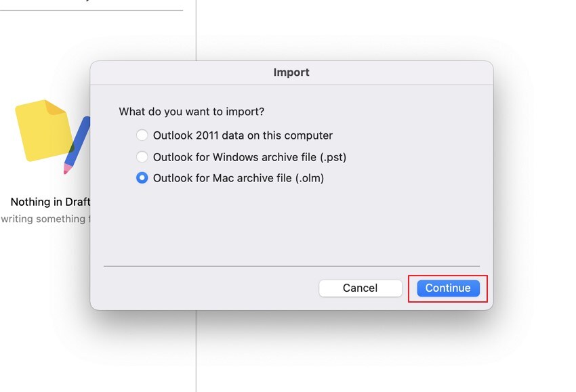Image resolution: width=576 pixels, height=392 pixels.
Task: Click the horizontal separator above the dialog buttons
Action: coord(291,265)
